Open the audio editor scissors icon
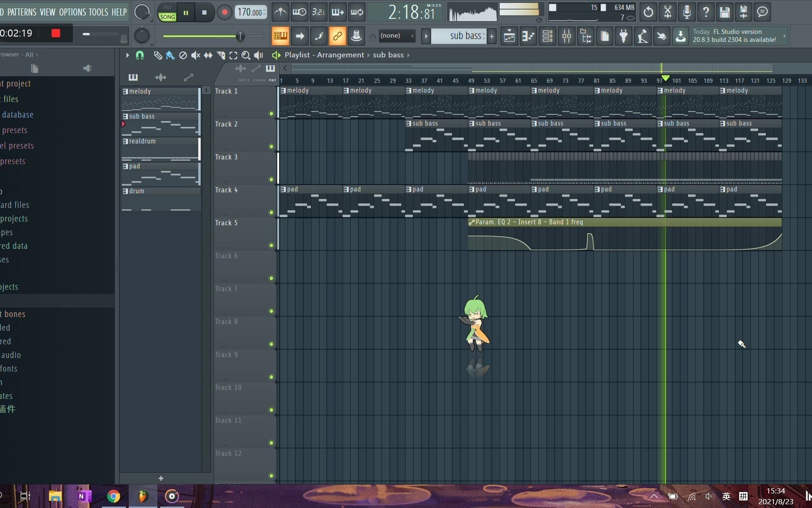 point(668,12)
